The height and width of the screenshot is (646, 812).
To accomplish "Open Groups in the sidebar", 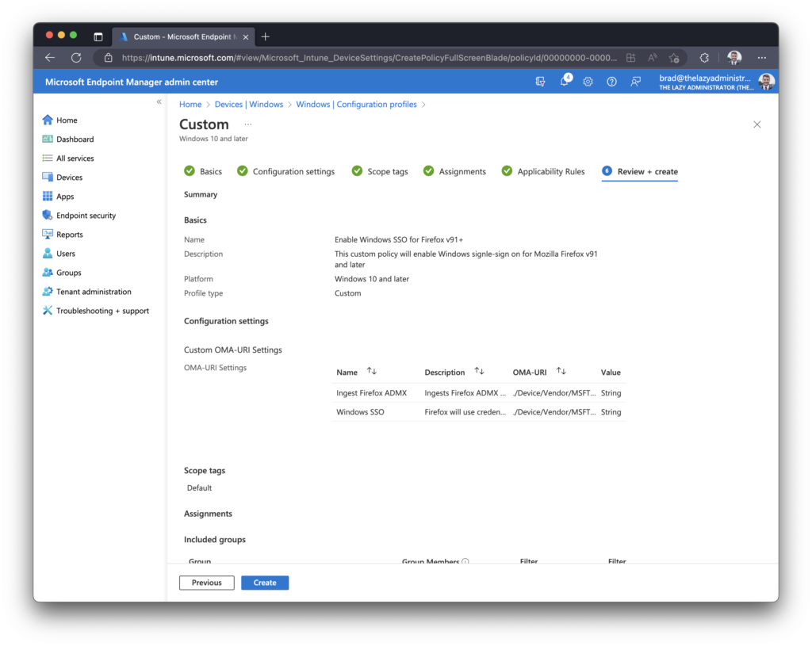I will 62,273.
